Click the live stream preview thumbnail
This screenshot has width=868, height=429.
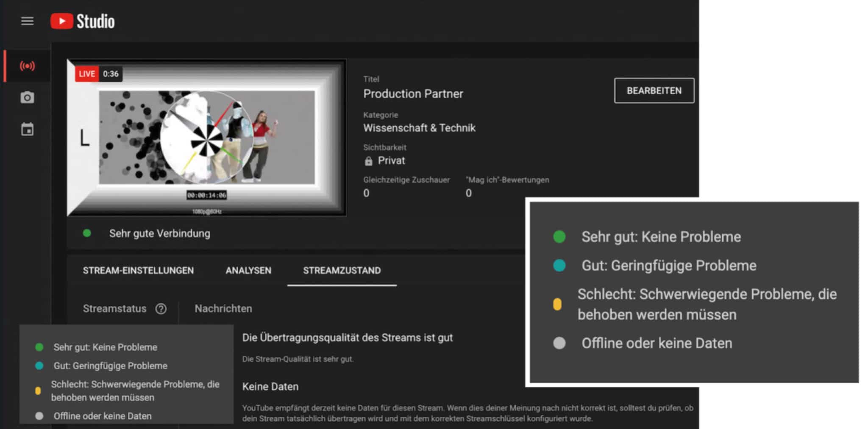[x=207, y=138]
